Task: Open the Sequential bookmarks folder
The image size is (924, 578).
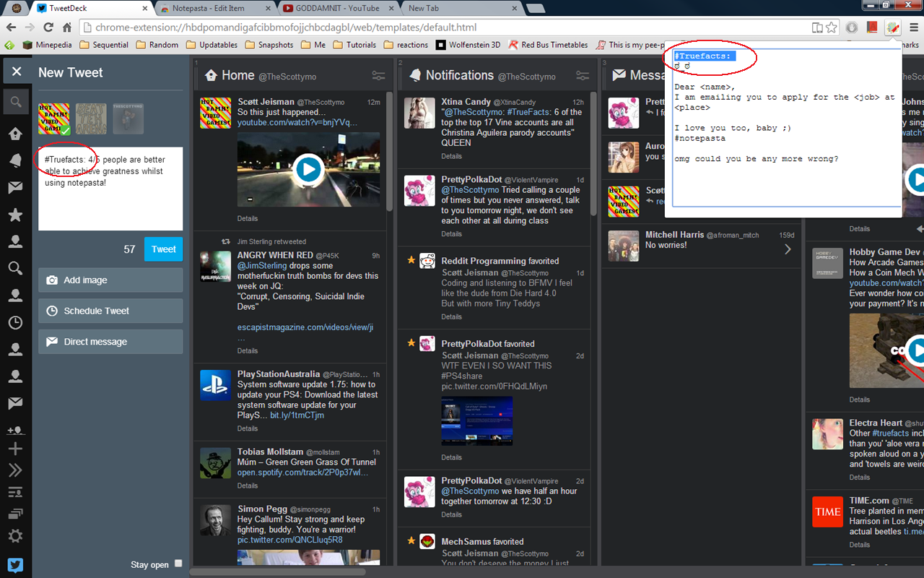Action: click(104, 45)
